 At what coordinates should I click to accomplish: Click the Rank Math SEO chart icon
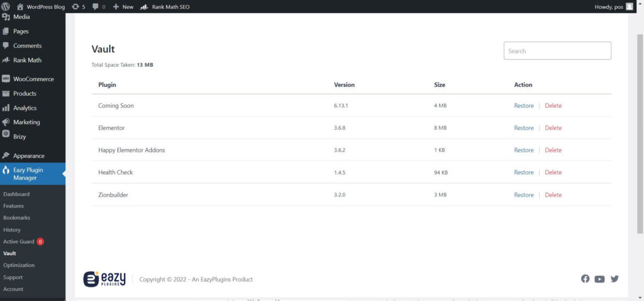(144, 6)
